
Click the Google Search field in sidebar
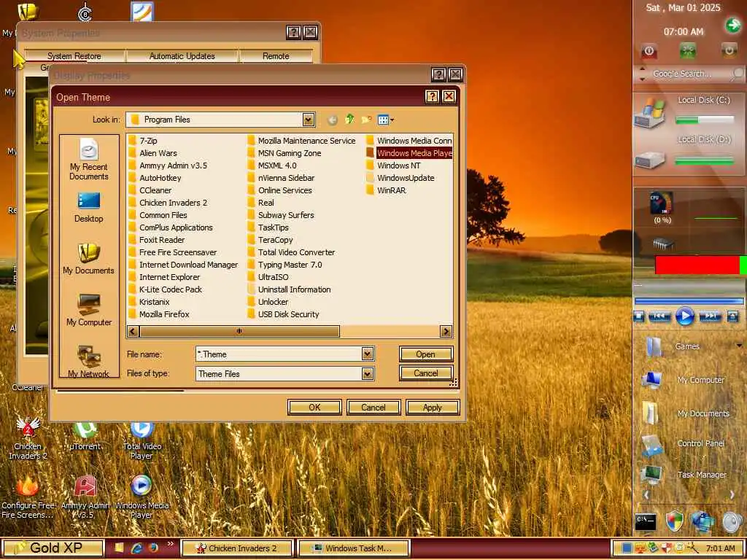682,74
